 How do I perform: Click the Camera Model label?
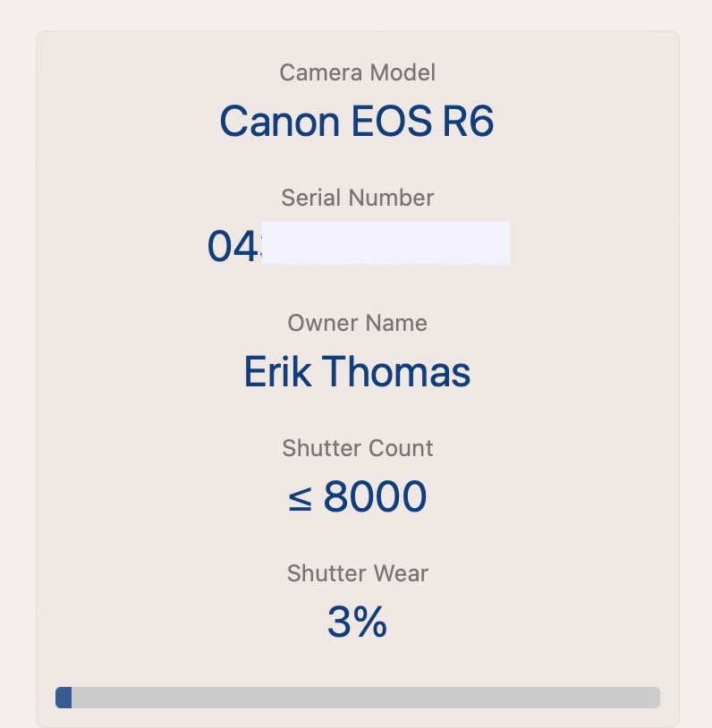tap(357, 72)
